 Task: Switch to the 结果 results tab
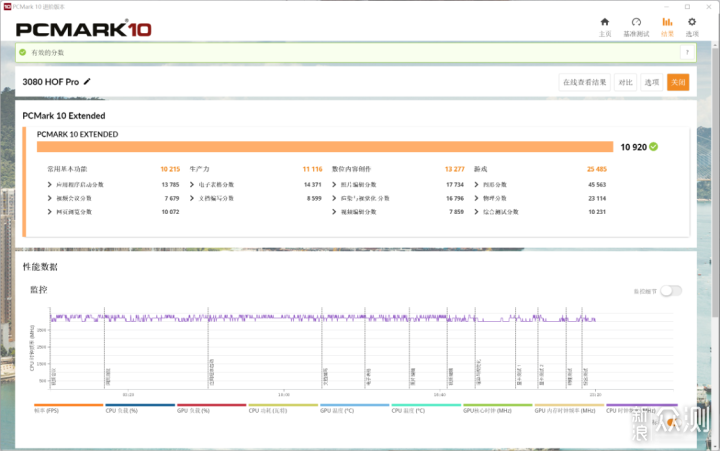[x=667, y=27]
